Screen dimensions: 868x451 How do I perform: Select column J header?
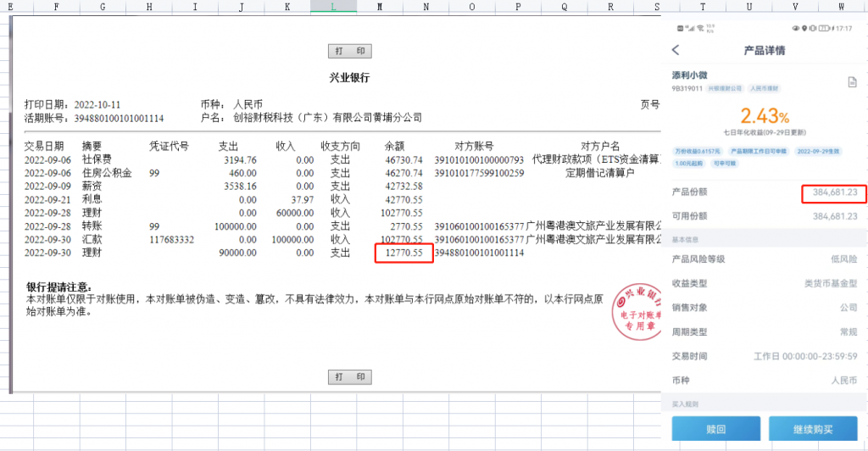(x=242, y=7)
